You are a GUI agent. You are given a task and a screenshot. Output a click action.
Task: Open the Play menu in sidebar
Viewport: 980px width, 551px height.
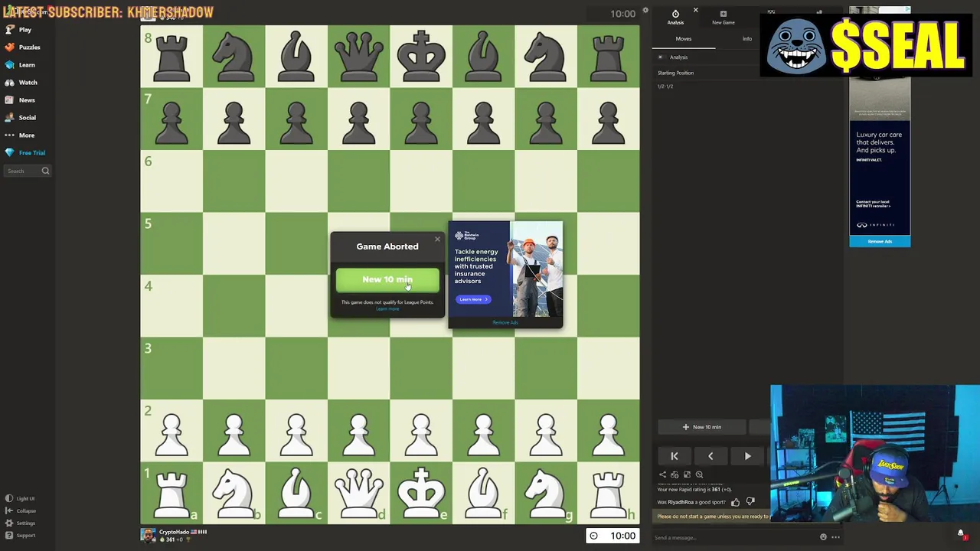pos(18,30)
